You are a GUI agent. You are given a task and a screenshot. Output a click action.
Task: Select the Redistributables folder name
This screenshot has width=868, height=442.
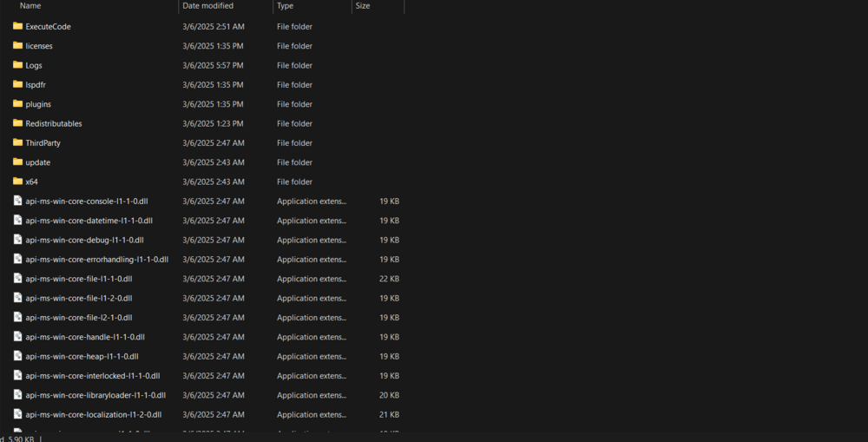[x=54, y=123]
